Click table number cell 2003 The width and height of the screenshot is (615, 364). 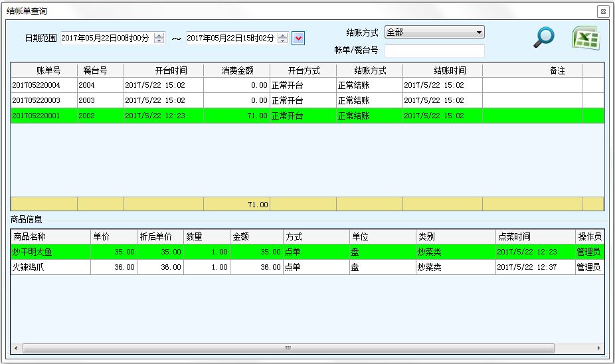100,100
